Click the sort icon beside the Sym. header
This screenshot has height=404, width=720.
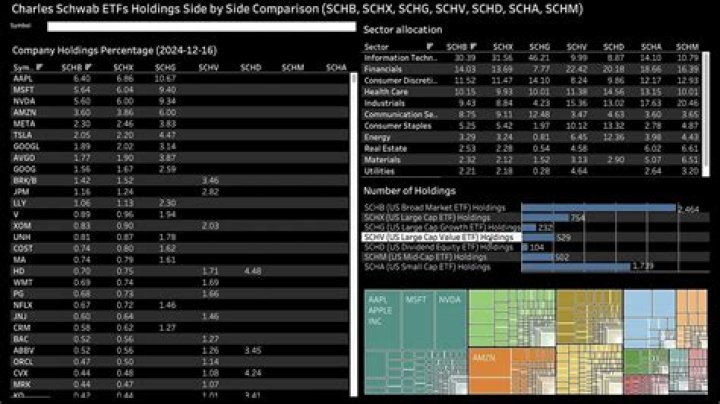(39, 67)
